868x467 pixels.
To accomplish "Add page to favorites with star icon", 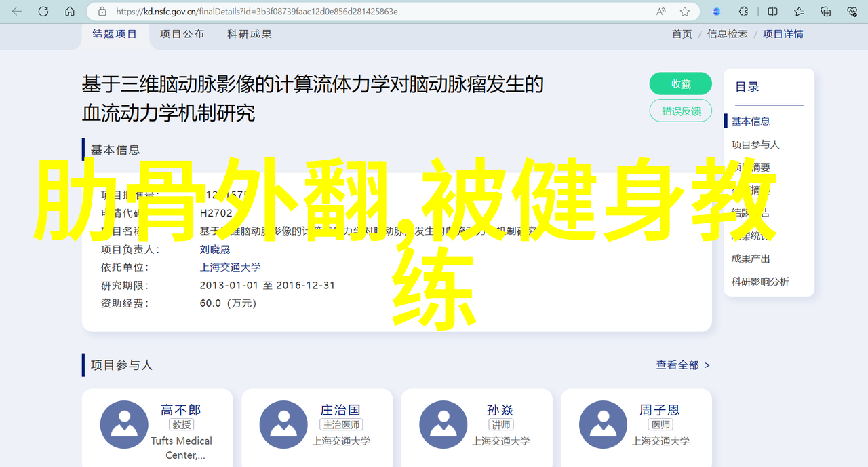I will pos(685,12).
